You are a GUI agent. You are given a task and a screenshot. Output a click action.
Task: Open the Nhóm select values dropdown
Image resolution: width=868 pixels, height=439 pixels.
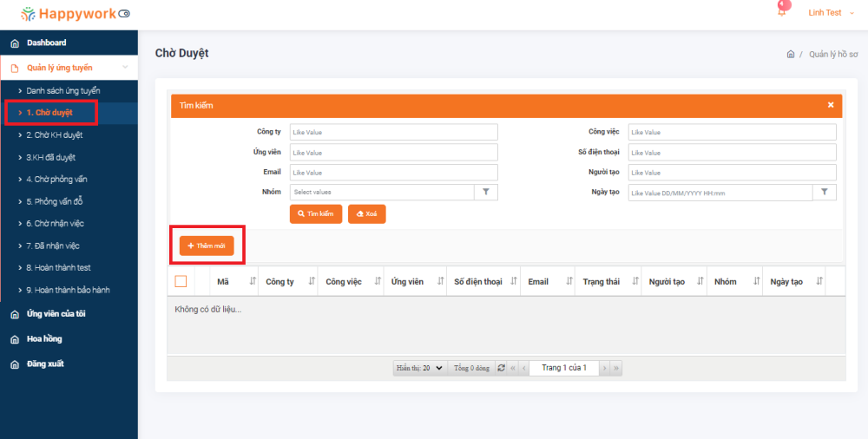tap(382, 192)
